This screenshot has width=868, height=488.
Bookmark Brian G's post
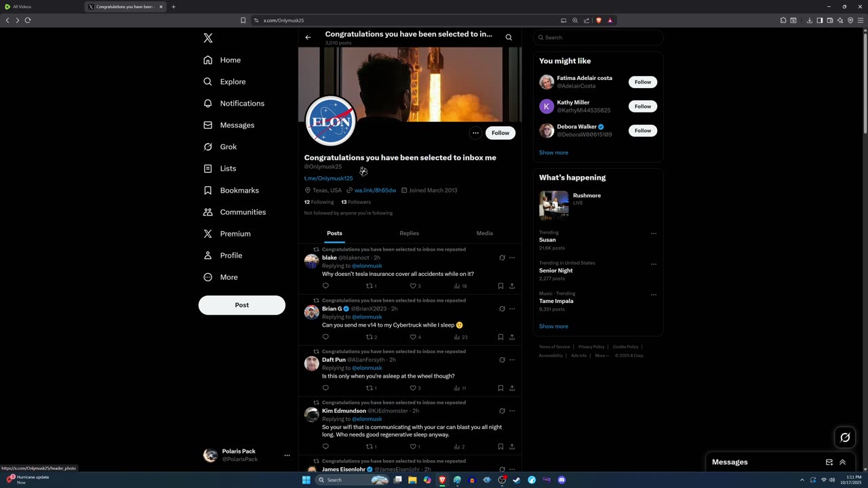click(500, 337)
